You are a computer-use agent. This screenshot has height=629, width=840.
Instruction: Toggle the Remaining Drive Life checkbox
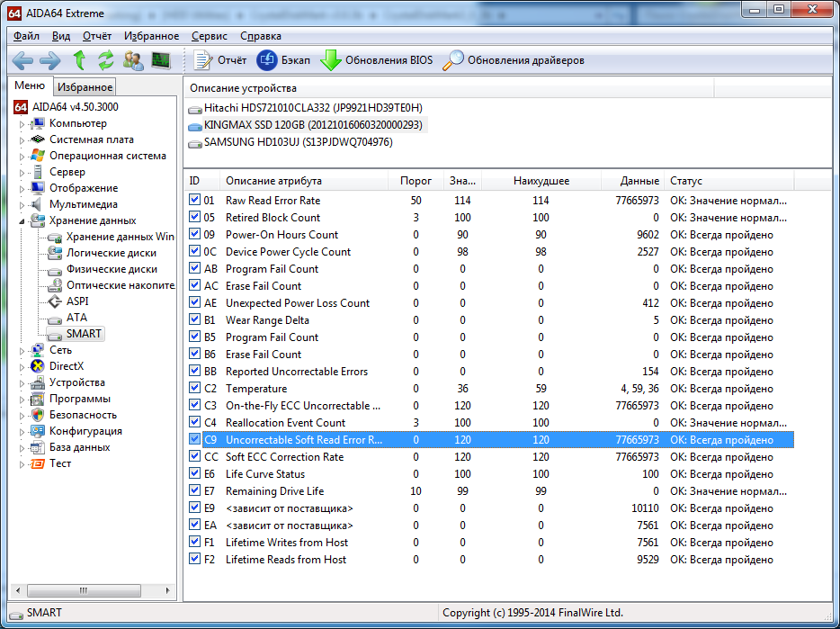(x=194, y=490)
